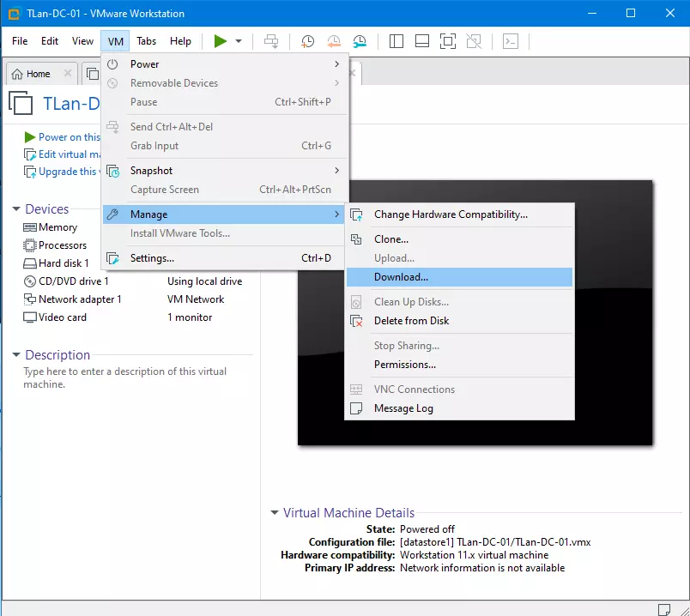Image resolution: width=690 pixels, height=616 pixels.
Task: Select Clone from the Manage submenu
Action: (459, 239)
